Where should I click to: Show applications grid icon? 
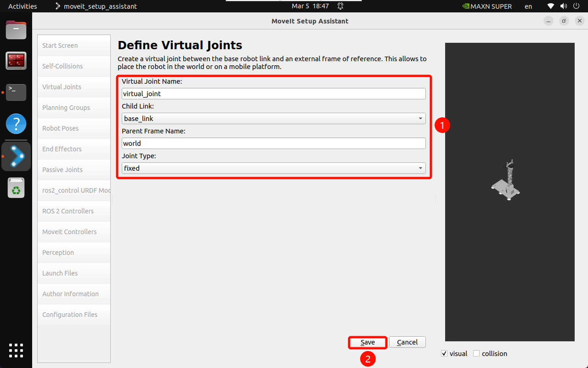16,351
